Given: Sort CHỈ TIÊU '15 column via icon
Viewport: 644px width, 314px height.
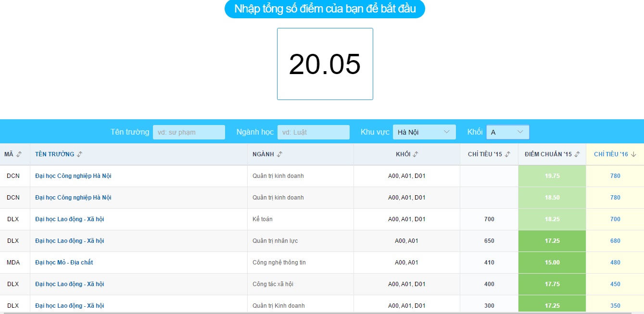Looking at the screenshot, I should pyautogui.click(x=507, y=154).
